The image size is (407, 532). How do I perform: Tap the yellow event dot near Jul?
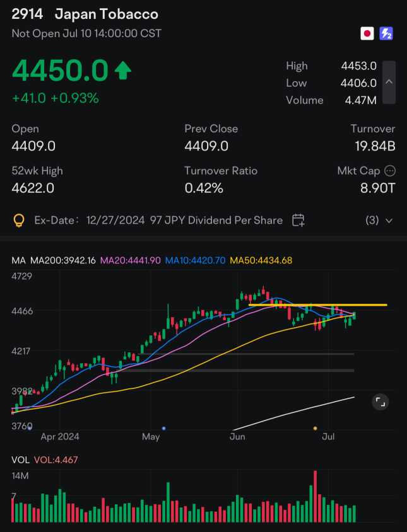[x=316, y=428]
